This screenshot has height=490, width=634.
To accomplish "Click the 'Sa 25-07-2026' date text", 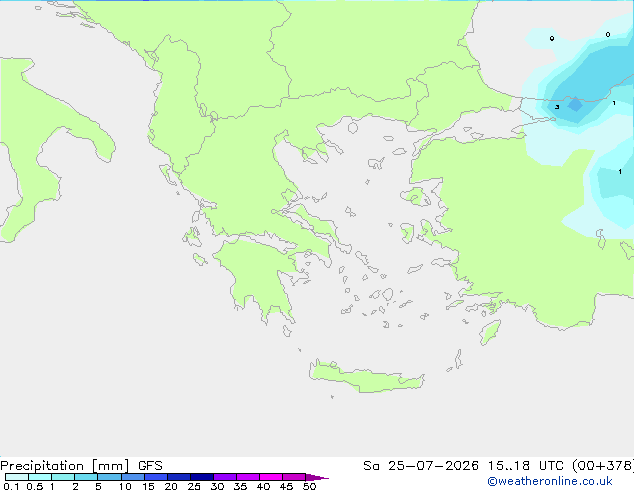I will 421,466.
